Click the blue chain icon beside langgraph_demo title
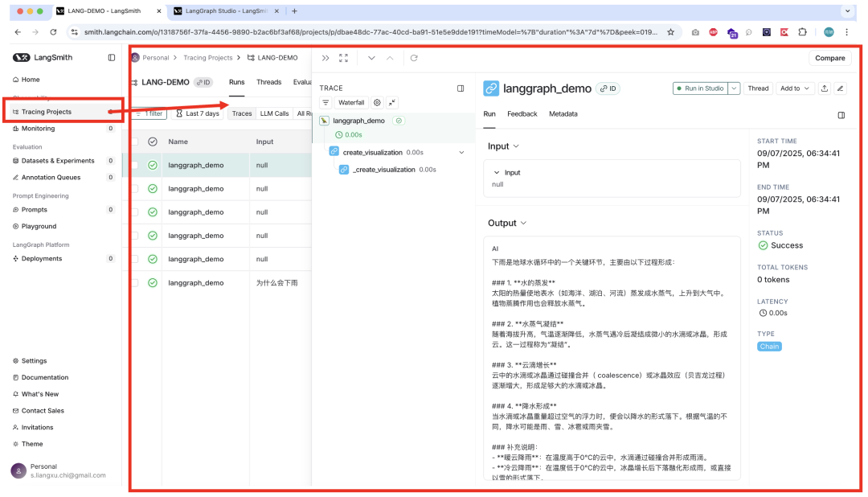868x497 pixels. point(491,88)
